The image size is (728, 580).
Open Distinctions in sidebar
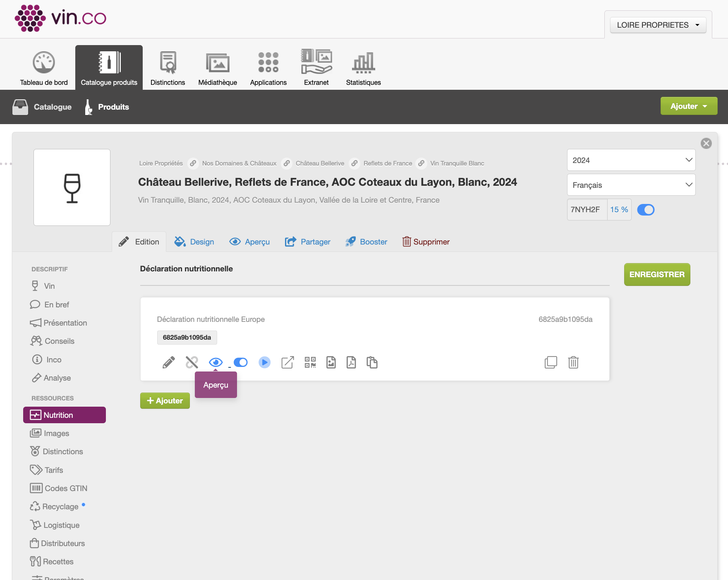56,451
